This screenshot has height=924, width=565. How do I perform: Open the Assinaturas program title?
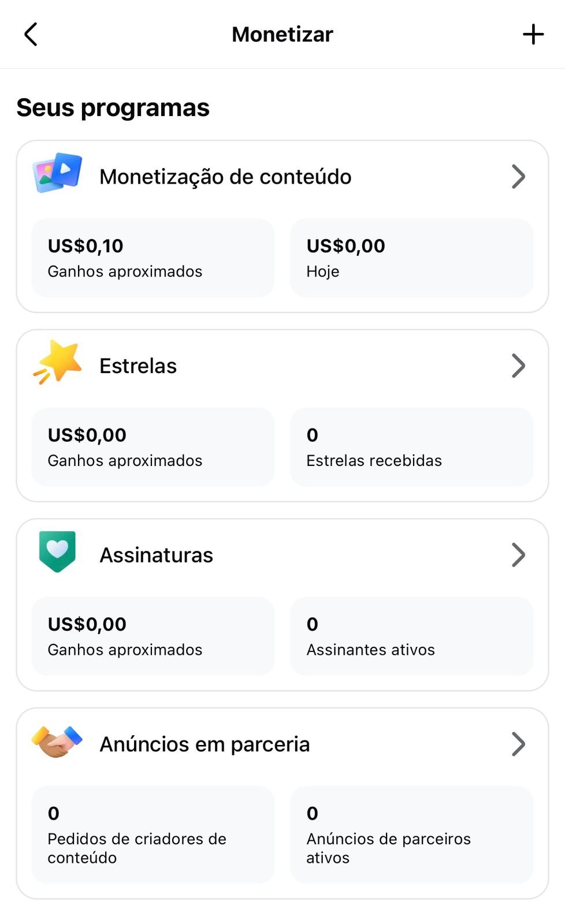click(156, 555)
